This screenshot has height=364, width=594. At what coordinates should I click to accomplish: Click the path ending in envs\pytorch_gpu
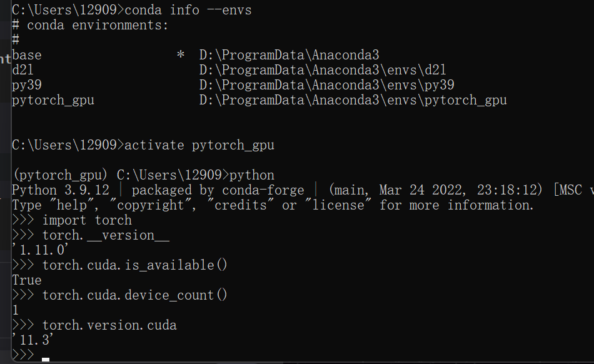coord(353,100)
